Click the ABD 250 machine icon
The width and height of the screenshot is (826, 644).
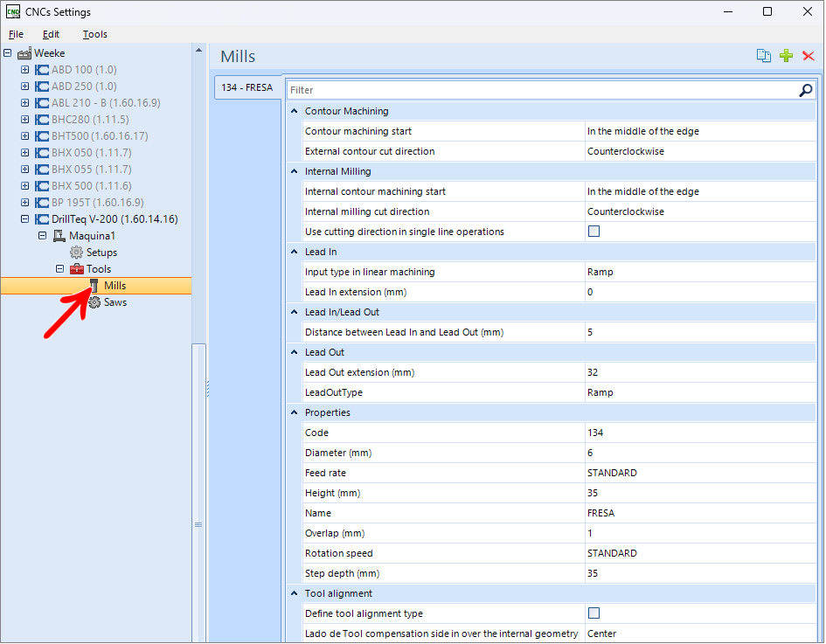tap(42, 87)
